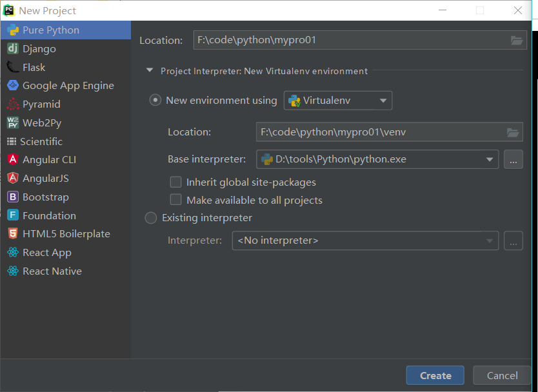Click the Bootstrap B icon
This screenshot has height=392, width=538.
tap(13, 197)
